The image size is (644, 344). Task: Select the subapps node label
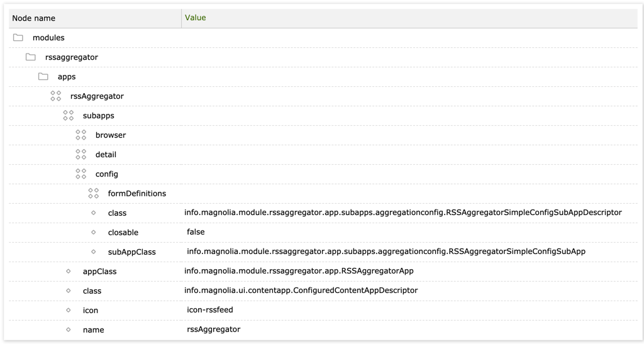(x=99, y=116)
